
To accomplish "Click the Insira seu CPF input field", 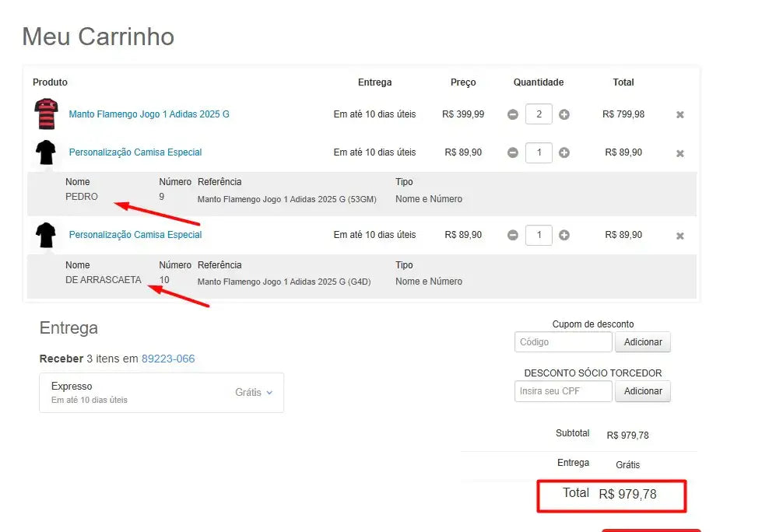I will [563, 391].
